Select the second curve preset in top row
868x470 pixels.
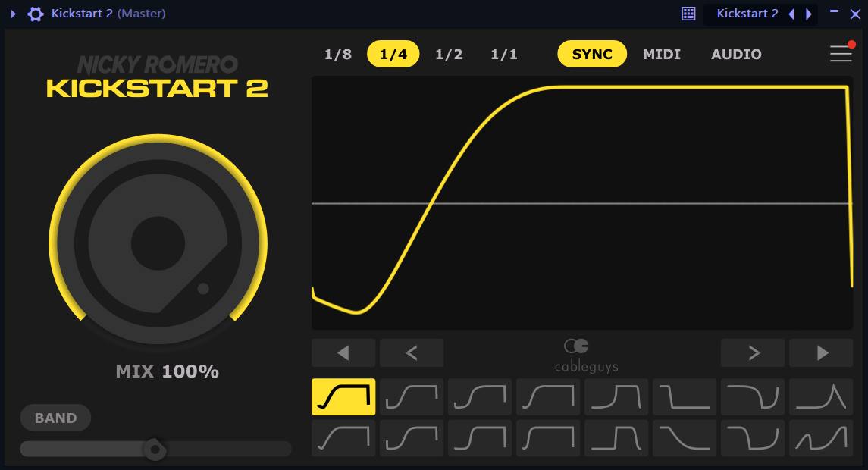click(x=412, y=397)
